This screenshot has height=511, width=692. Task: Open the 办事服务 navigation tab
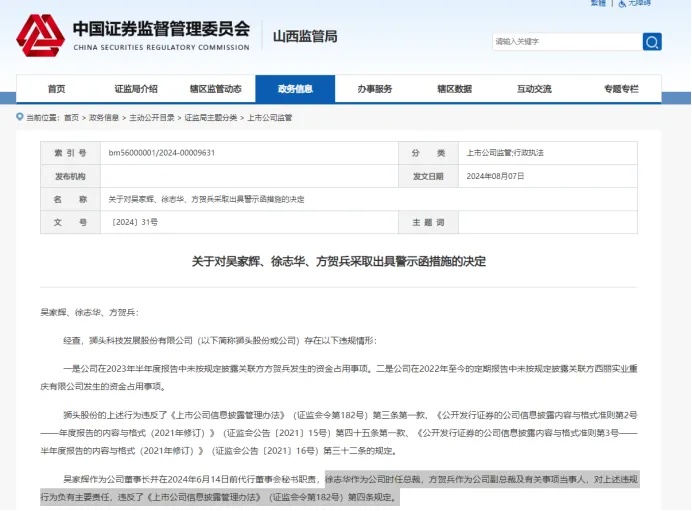point(375,89)
